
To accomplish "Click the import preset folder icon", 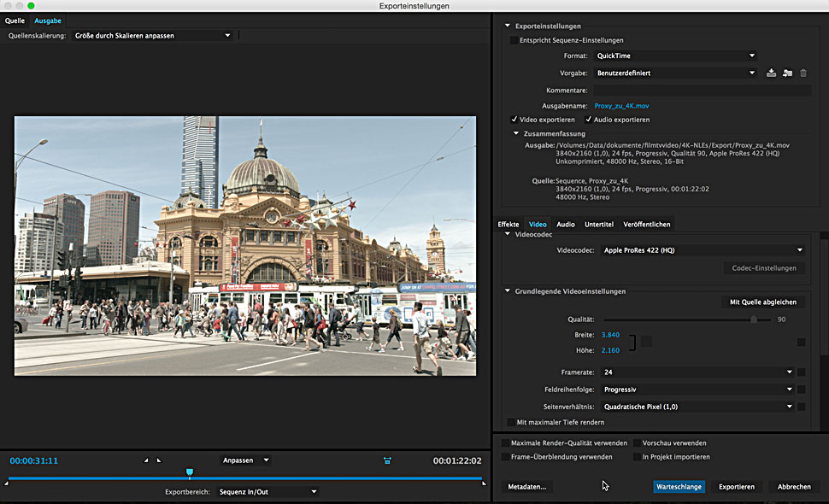I will click(787, 73).
